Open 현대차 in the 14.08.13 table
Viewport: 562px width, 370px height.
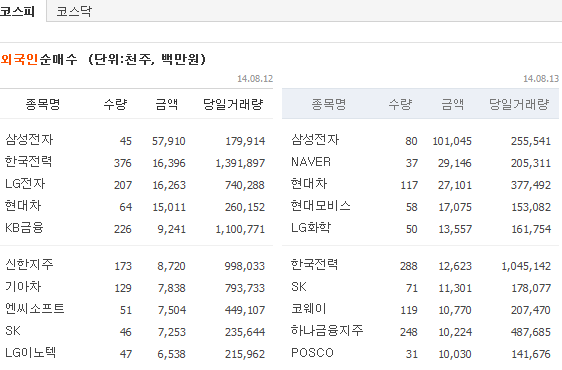[x=309, y=184]
